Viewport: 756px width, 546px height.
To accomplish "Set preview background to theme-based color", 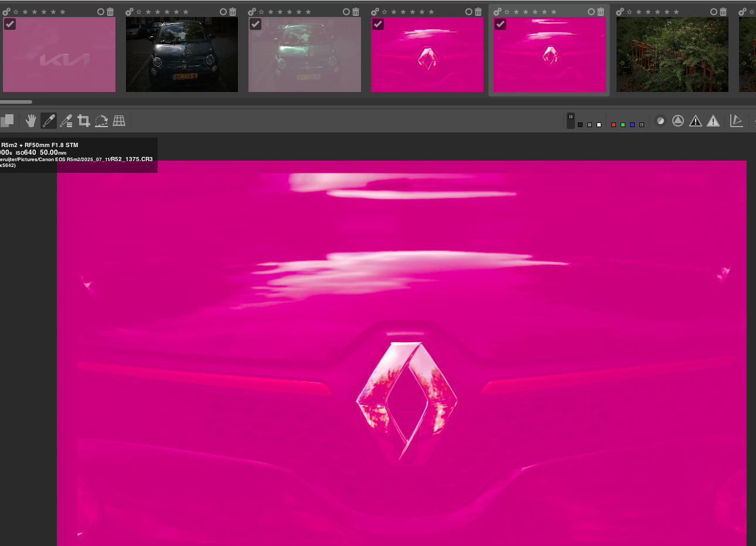I will click(x=571, y=121).
